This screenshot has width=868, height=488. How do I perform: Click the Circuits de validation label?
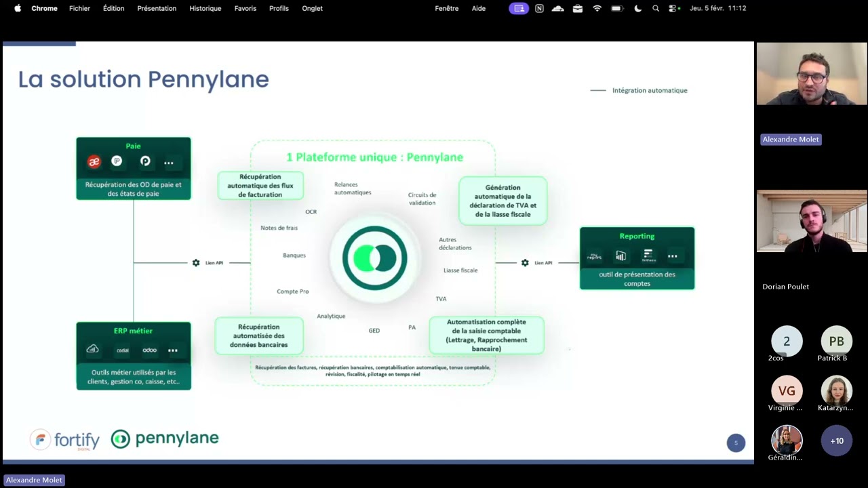[x=422, y=199]
